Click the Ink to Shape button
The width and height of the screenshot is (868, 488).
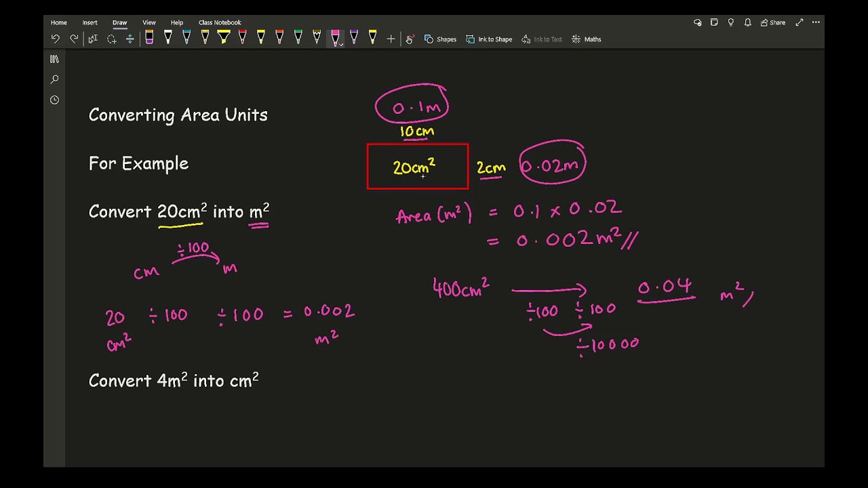pyautogui.click(x=489, y=39)
